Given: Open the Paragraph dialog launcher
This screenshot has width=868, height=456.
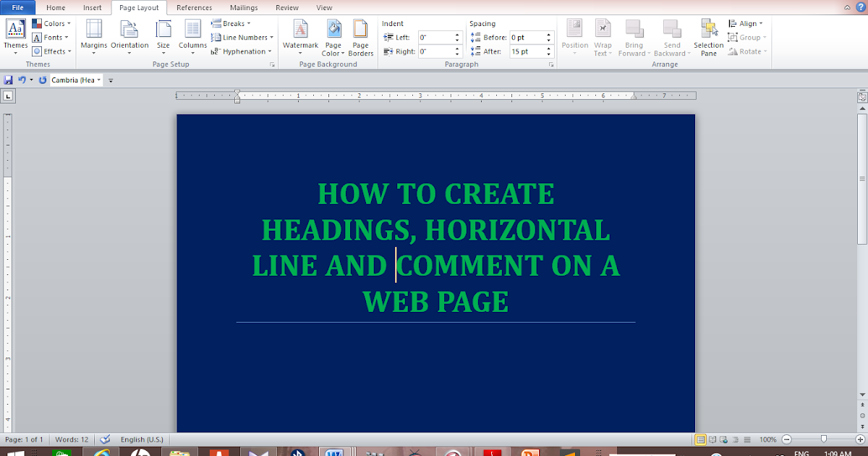Looking at the screenshot, I should coord(551,64).
